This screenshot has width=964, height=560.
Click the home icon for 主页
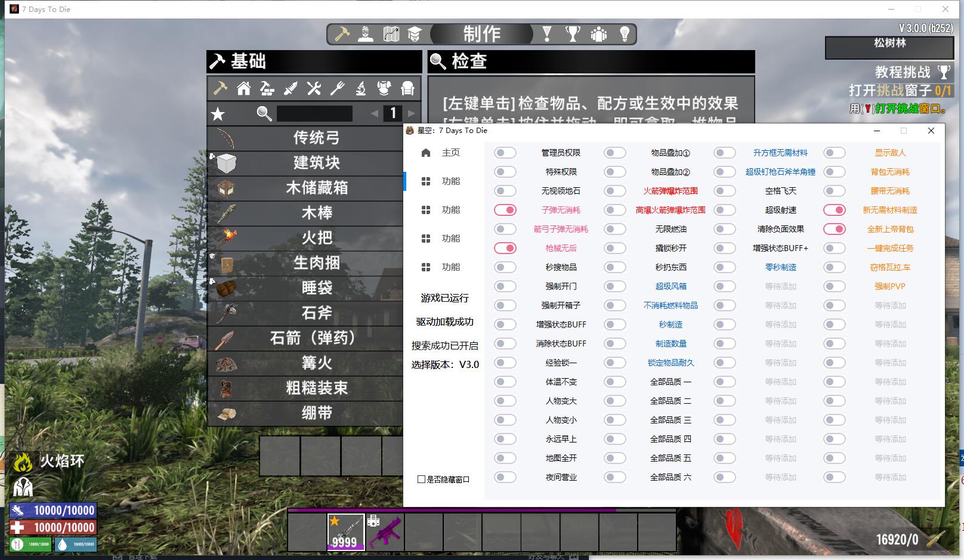point(426,153)
